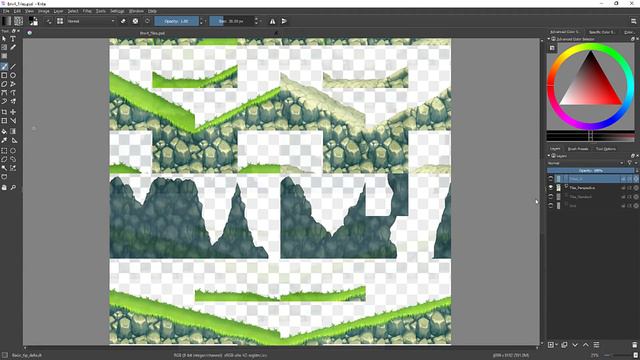Viewport: 640px width, 360px height.
Task: Switch to the Tool Options tab
Action: (x=606, y=149)
